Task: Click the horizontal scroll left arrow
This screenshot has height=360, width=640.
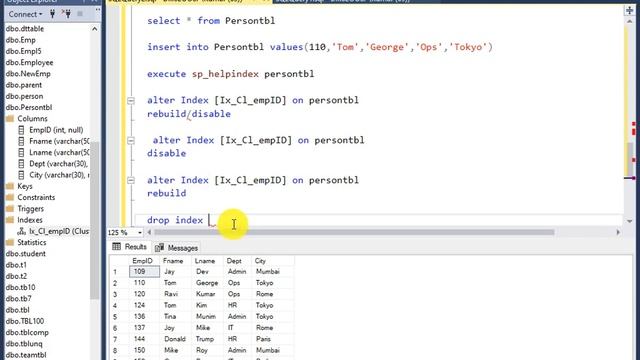Action: point(149,232)
